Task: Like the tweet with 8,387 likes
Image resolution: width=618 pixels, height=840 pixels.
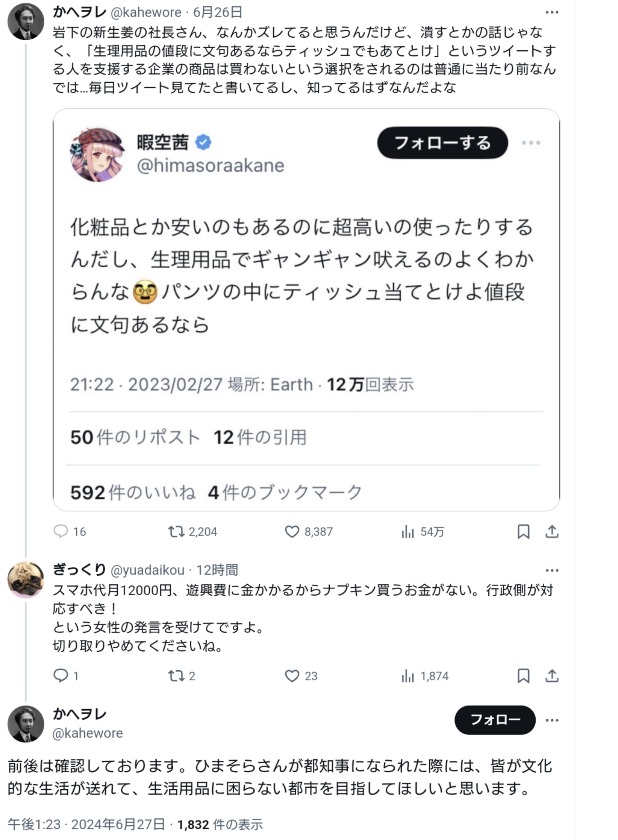Action: click(292, 531)
